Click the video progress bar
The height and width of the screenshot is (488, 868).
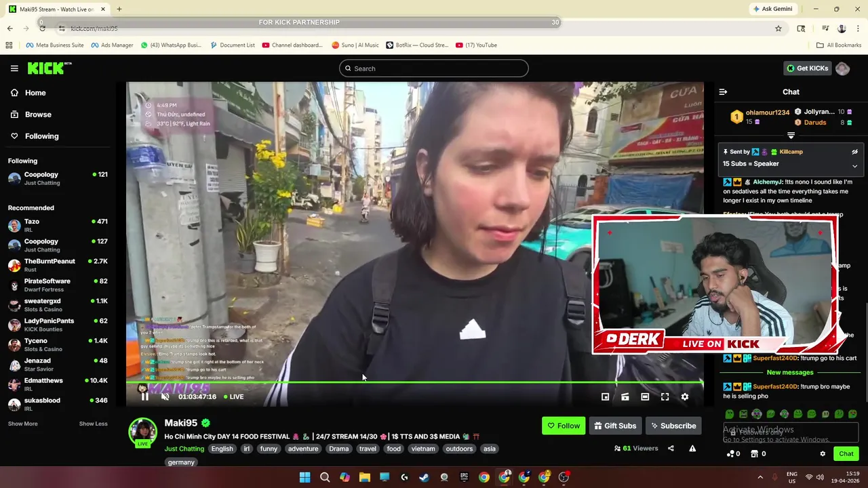[x=414, y=384]
